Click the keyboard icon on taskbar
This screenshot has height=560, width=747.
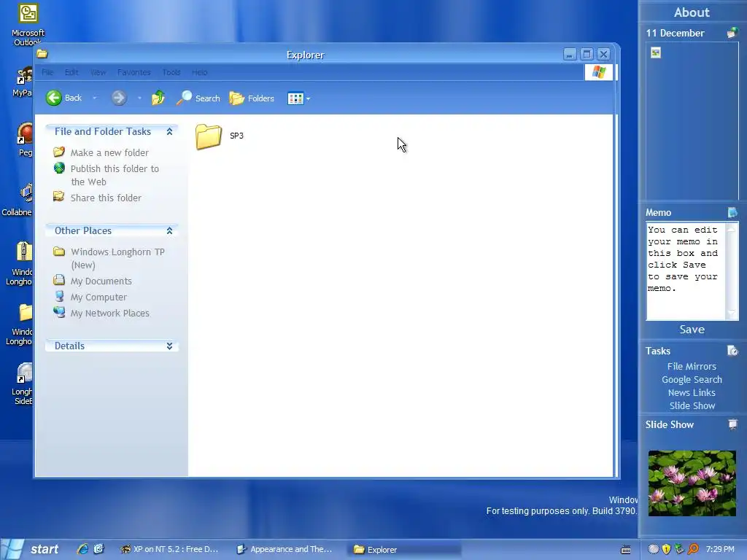[x=625, y=550]
